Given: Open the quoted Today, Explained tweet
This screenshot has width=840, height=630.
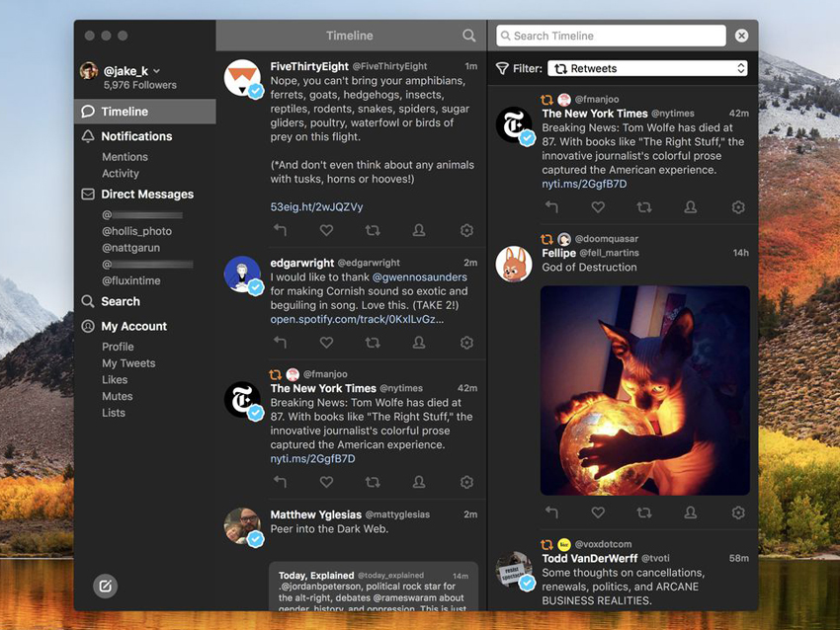Looking at the screenshot, I should coord(374,587).
